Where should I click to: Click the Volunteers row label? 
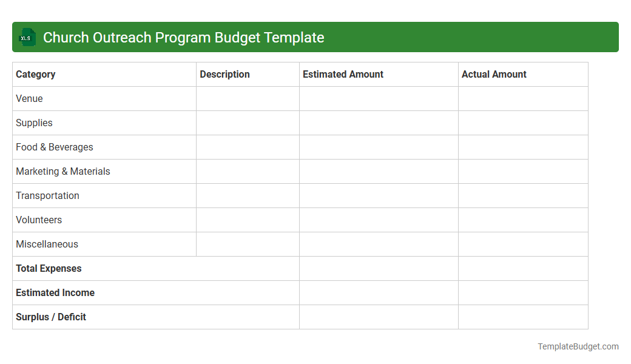click(39, 220)
